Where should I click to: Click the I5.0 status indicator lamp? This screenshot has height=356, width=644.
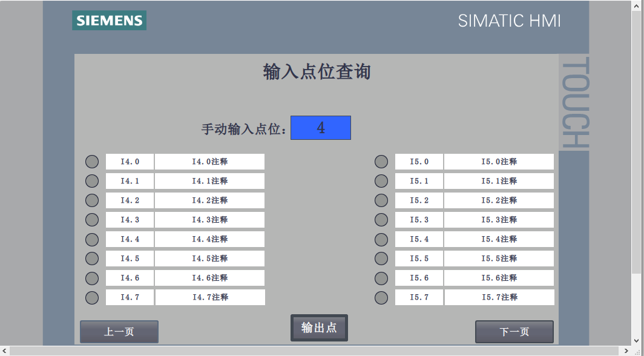pos(381,162)
